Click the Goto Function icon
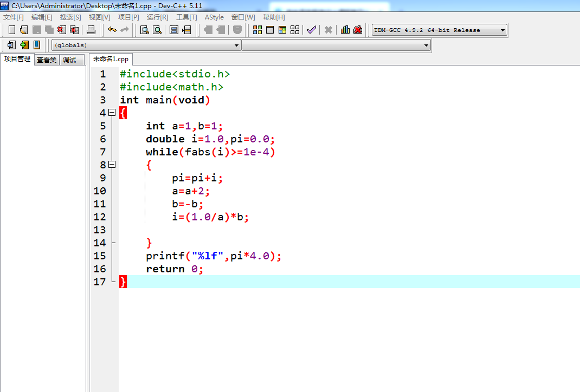 [174, 30]
